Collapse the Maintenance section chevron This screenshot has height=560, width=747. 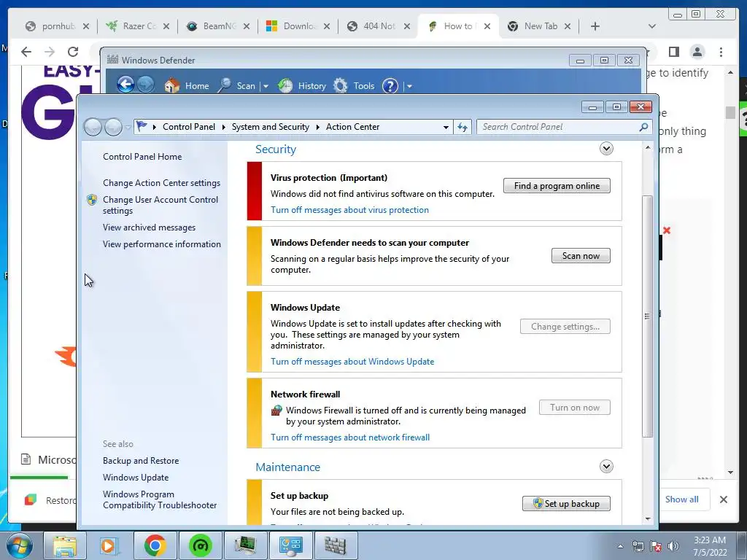(x=606, y=466)
